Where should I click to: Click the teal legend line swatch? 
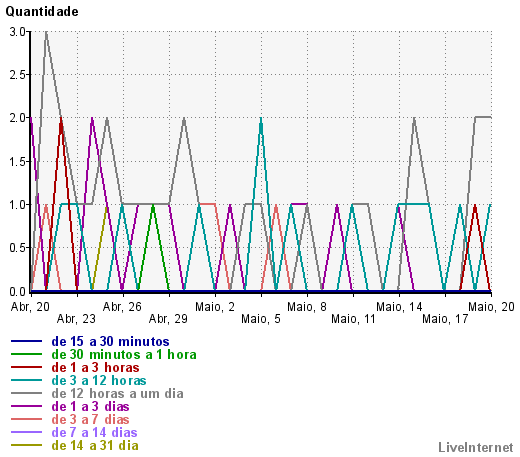pos(27,380)
